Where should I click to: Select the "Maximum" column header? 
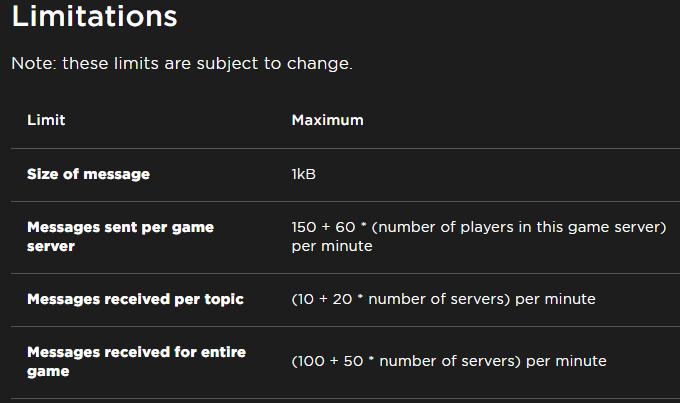tap(327, 120)
